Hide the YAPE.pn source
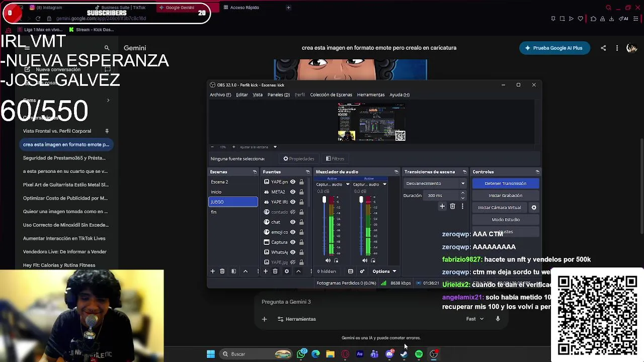The width and height of the screenshot is (644, 362). click(293, 182)
